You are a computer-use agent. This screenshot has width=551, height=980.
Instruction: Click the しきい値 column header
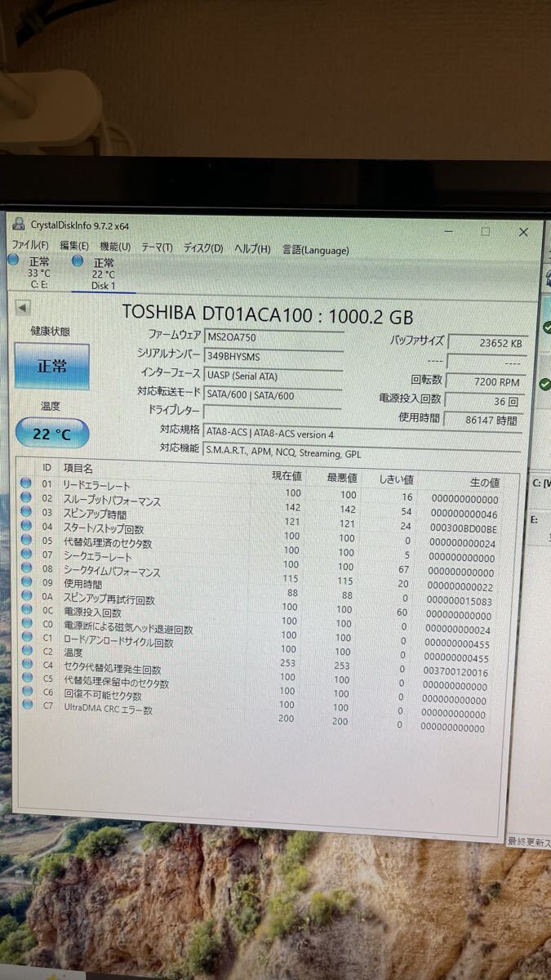click(x=395, y=479)
